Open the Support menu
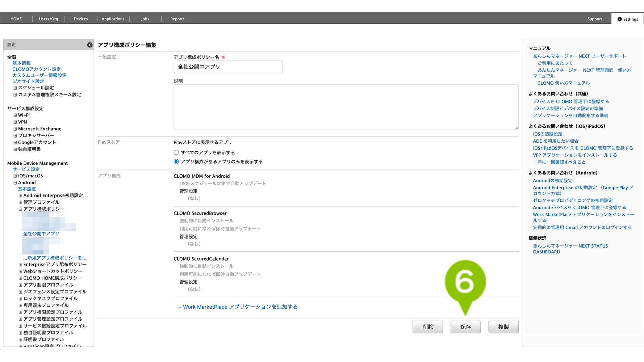The image size is (644, 362). pyautogui.click(x=595, y=19)
